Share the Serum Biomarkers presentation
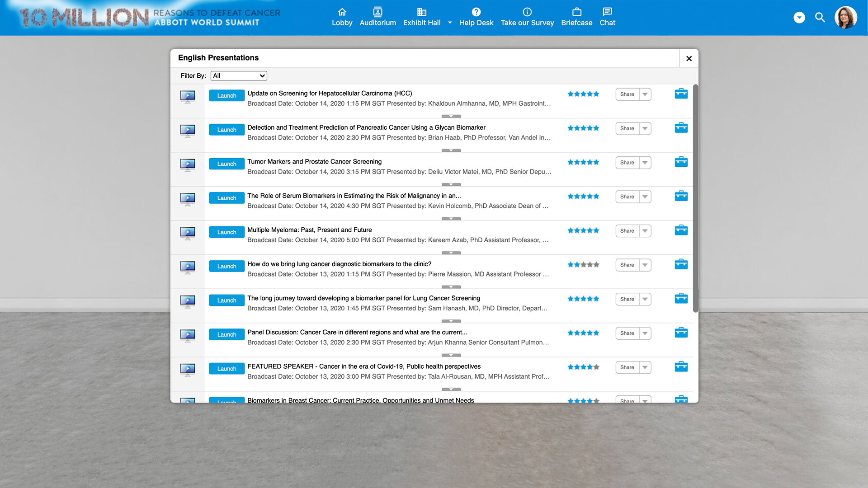Image resolution: width=868 pixels, height=488 pixels. [627, 197]
